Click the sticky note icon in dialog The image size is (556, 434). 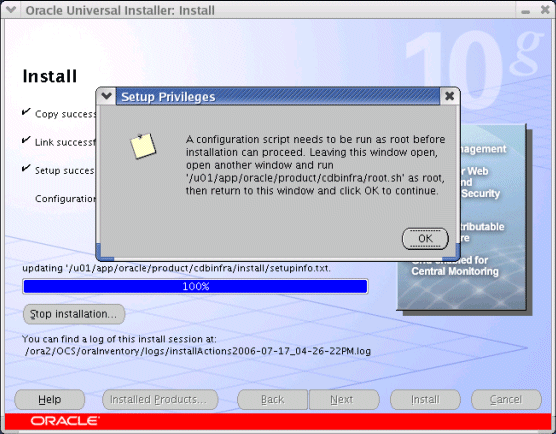coord(143,145)
